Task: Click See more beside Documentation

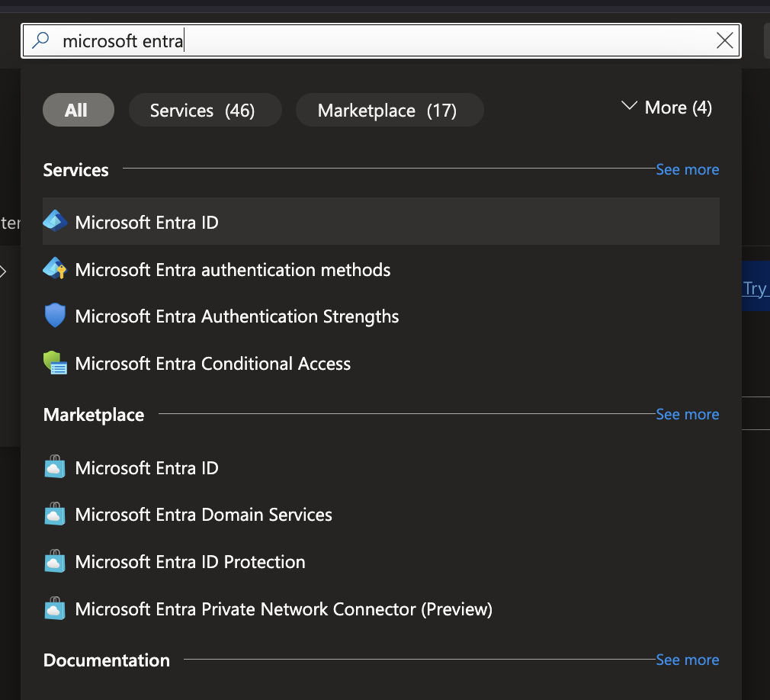Action: pyautogui.click(x=687, y=660)
